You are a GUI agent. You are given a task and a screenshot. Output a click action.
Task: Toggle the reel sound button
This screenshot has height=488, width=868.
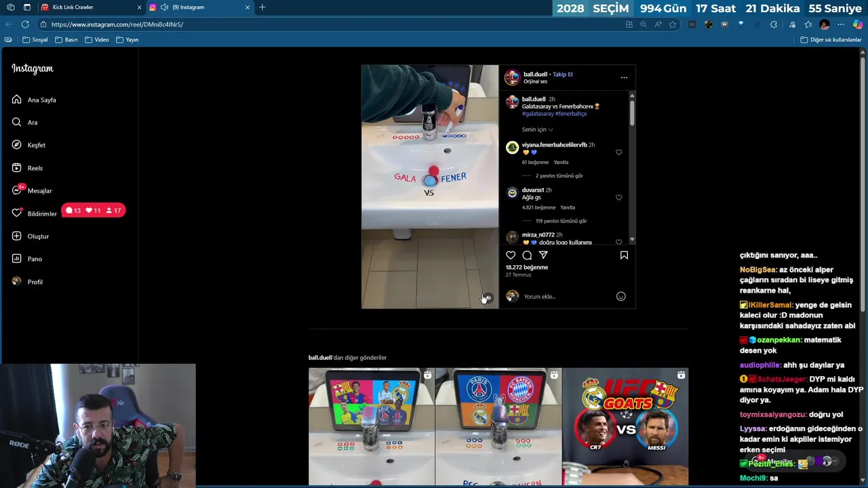tap(487, 298)
